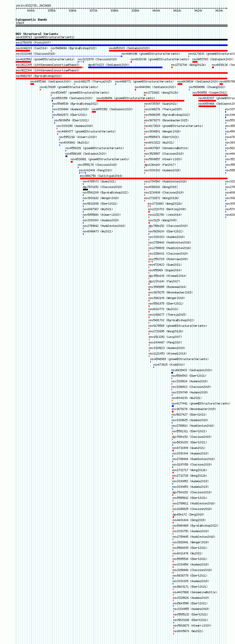The height and width of the screenshot is (644, 235).
Task: Select the black nsv4339713 variant bar
Action: 121,40
